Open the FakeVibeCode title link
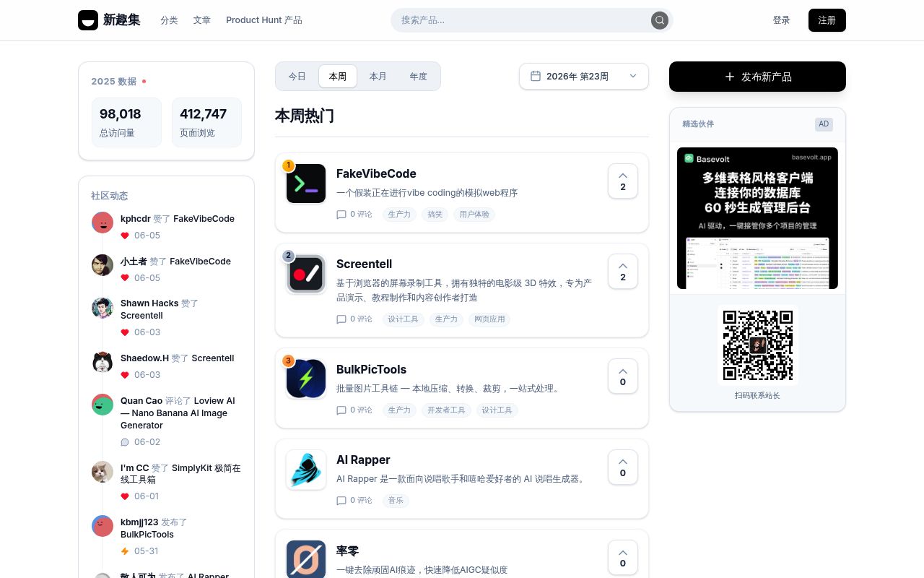The width and height of the screenshot is (924, 578). coord(376,173)
